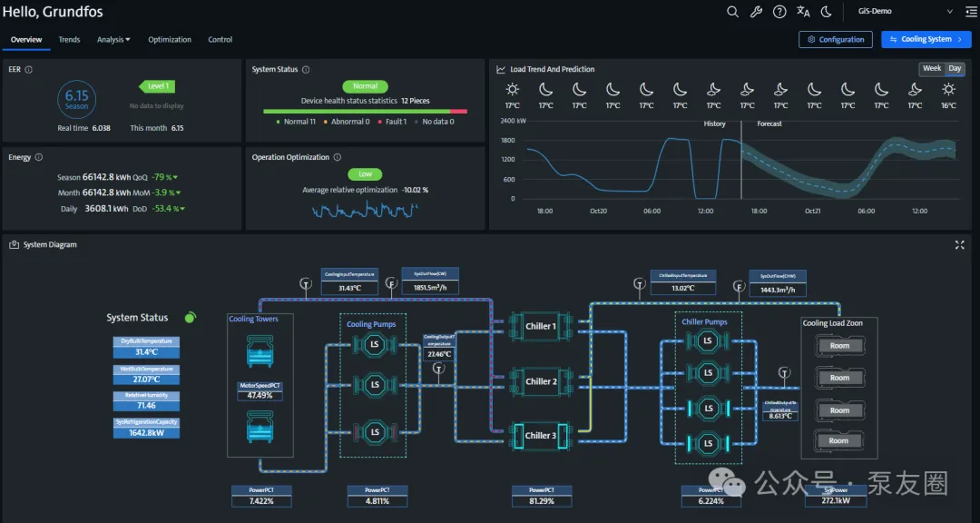Switch load trend to Week view

pyautogui.click(x=931, y=69)
